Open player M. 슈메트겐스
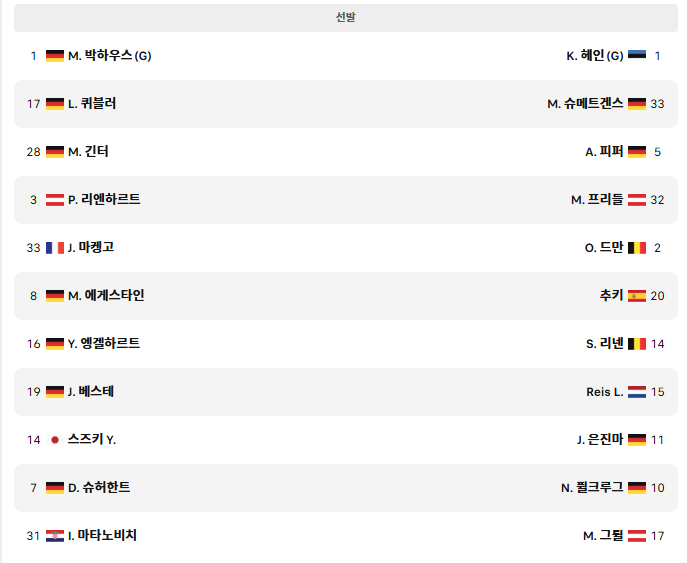This screenshot has width=687, height=563. 585,104
